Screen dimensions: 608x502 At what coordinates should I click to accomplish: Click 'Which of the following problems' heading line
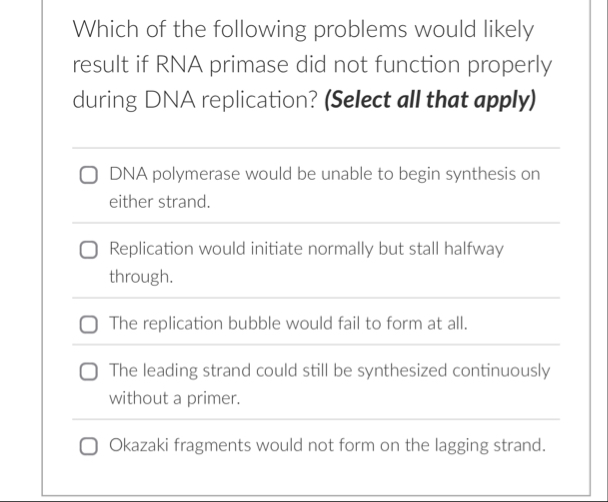point(303,29)
